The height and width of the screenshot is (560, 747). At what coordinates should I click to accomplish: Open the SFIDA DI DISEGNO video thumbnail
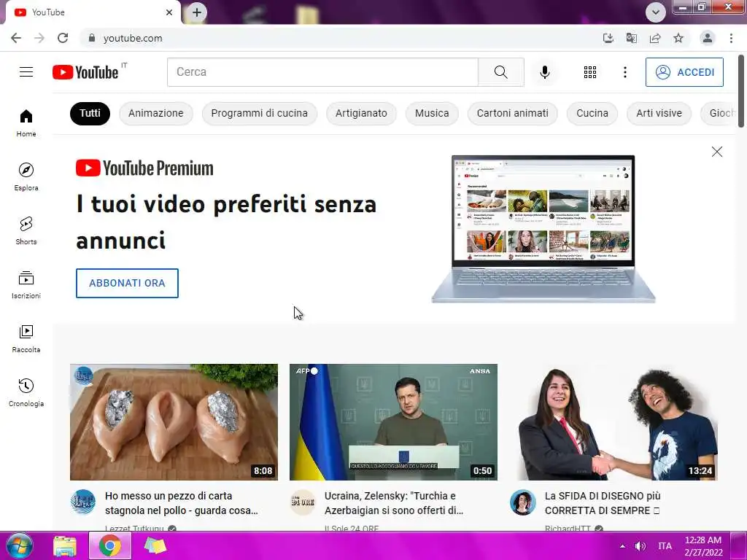point(614,422)
